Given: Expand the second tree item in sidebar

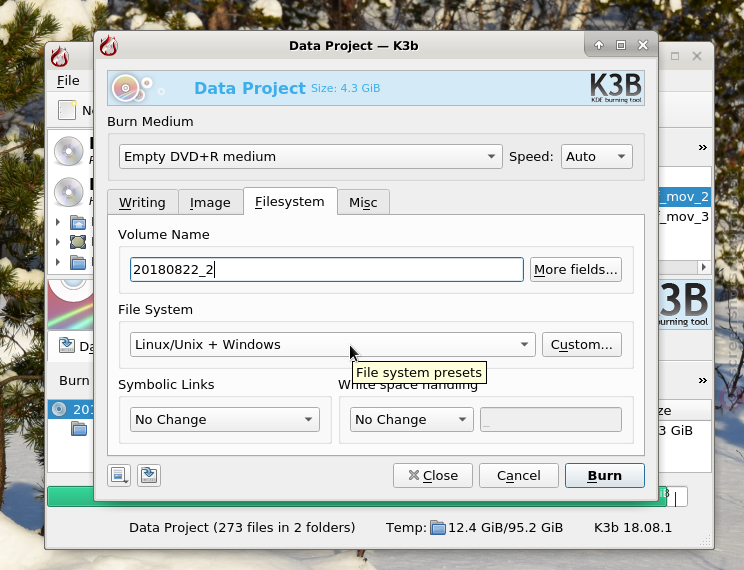Looking at the screenshot, I should (58, 242).
